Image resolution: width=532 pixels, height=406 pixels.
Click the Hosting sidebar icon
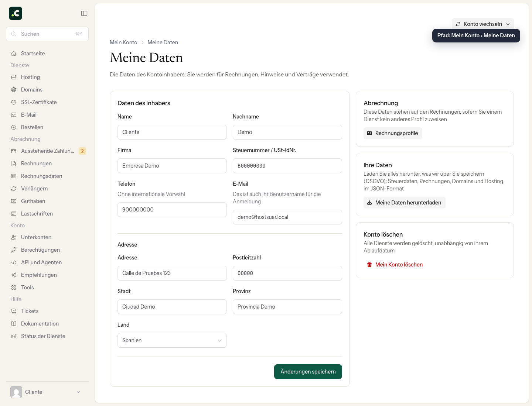[x=14, y=77]
